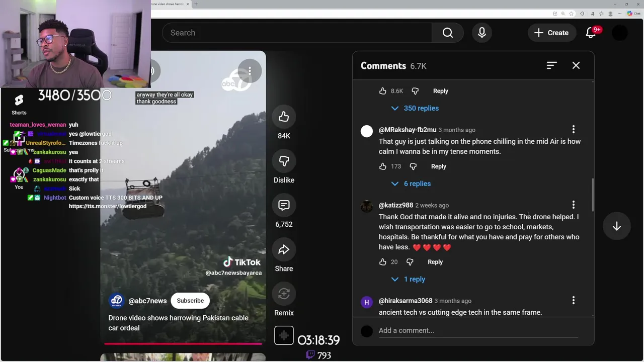The height and width of the screenshot is (362, 644).
Task: Open options menu for MRakshay comment
Action: (573, 129)
